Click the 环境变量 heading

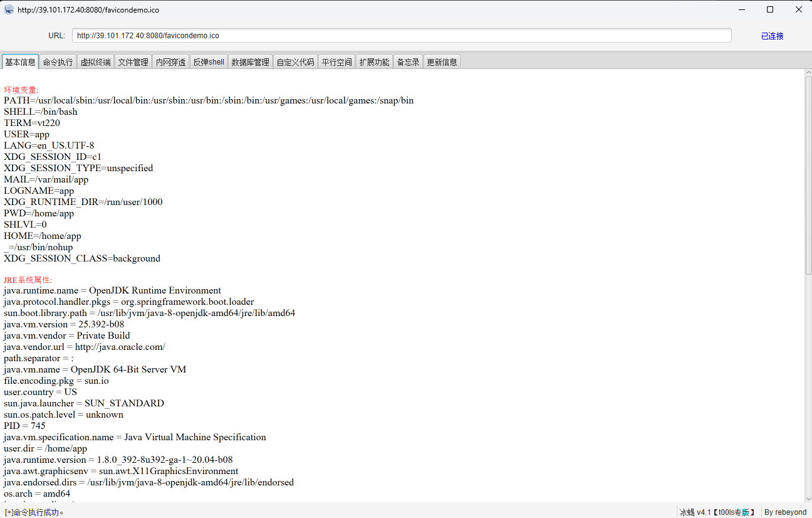[x=21, y=90]
